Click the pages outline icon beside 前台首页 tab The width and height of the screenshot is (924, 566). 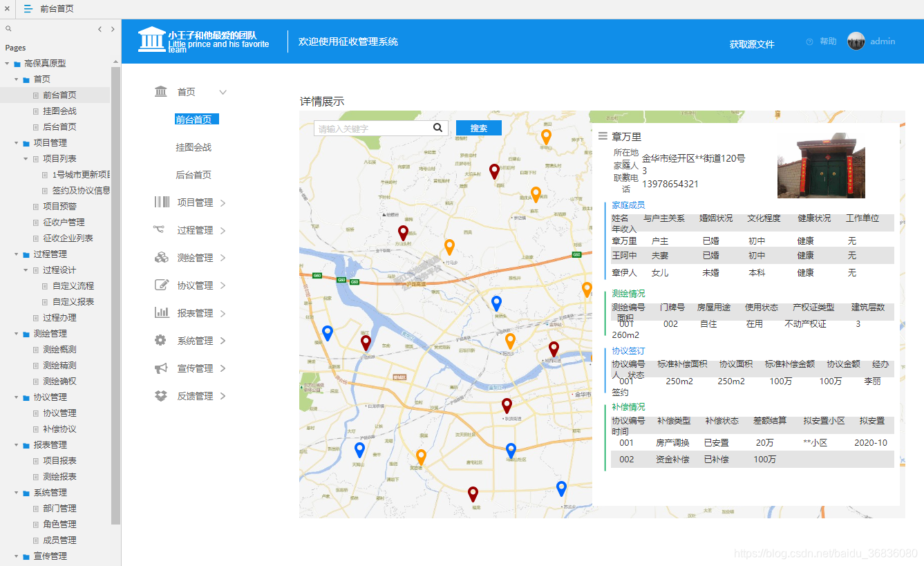coord(28,9)
